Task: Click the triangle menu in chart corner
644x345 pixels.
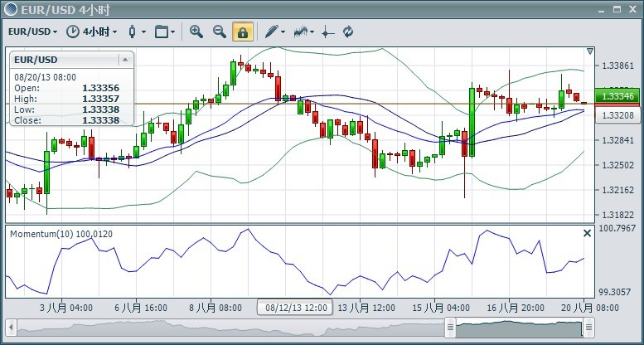Action: click(x=590, y=51)
